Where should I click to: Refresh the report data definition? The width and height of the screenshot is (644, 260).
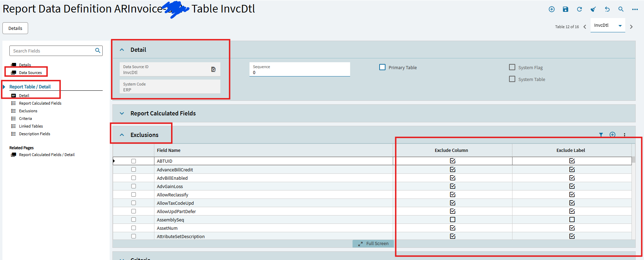click(x=579, y=9)
